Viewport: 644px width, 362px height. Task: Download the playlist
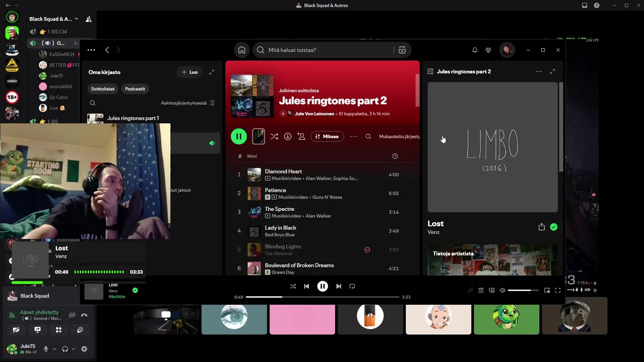[288, 136]
